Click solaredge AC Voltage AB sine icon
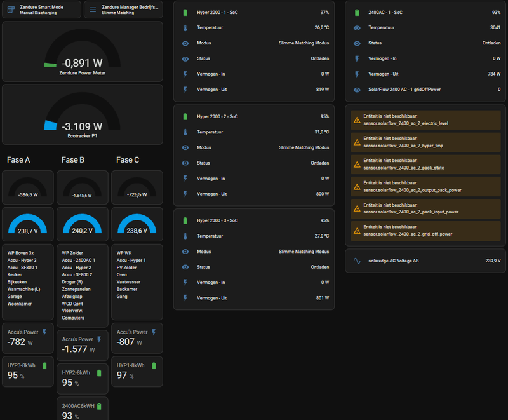 click(357, 261)
